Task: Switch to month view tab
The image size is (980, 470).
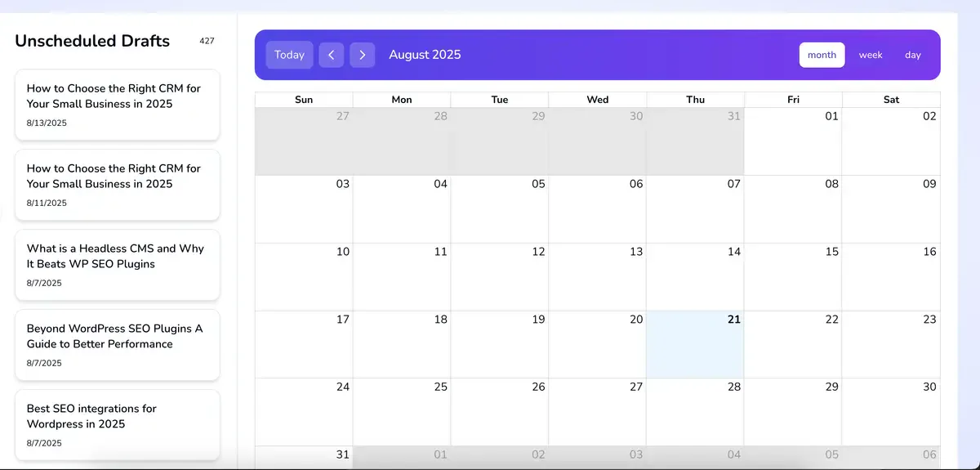Action: coord(822,55)
